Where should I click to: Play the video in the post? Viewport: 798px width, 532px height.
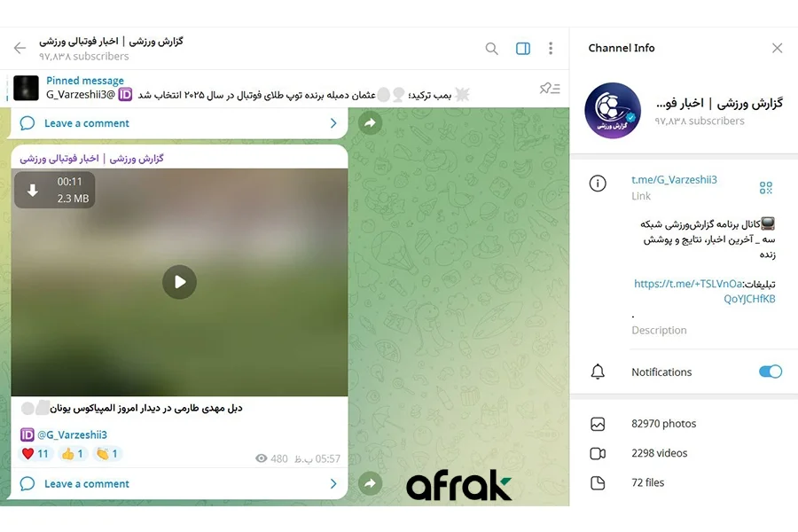coord(179,282)
